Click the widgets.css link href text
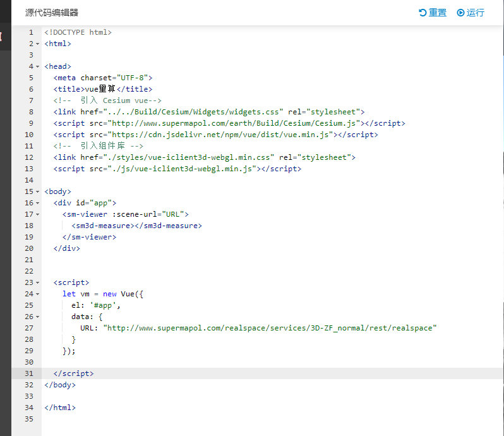 coord(193,112)
